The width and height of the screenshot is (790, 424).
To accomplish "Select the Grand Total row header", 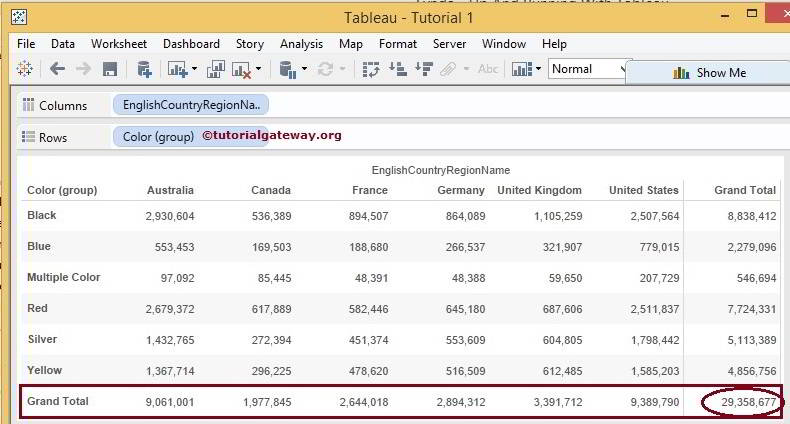I will pyautogui.click(x=58, y=401).
